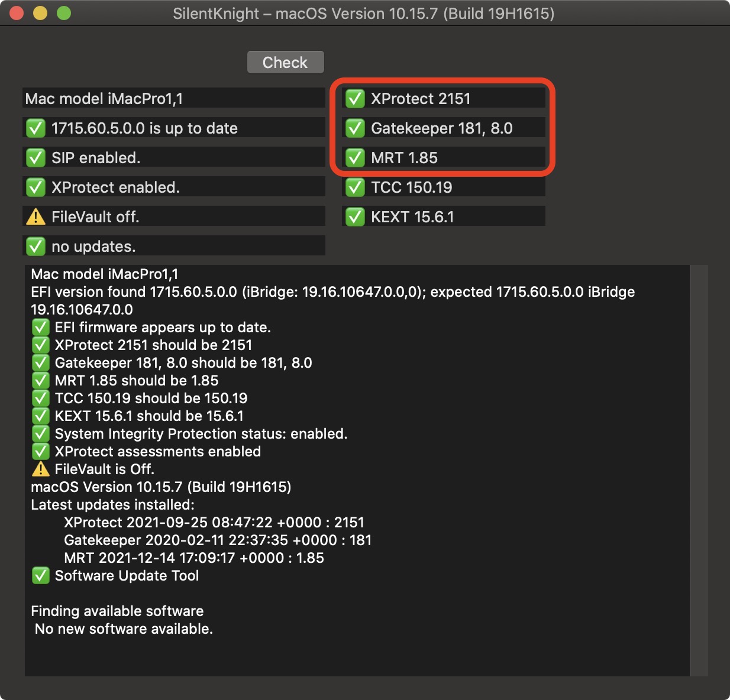Click the FileVault is Off warning in log
The image size is (730, 700).
104,469
